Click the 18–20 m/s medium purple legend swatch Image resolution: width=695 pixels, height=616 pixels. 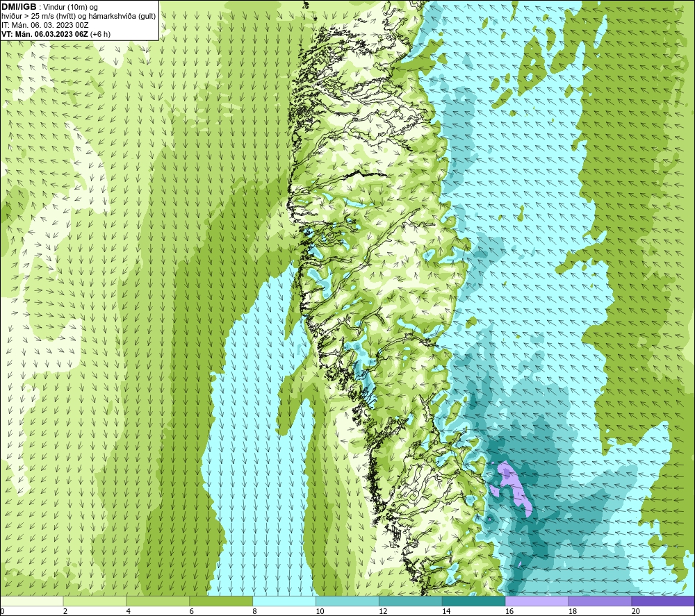(600, 601)
